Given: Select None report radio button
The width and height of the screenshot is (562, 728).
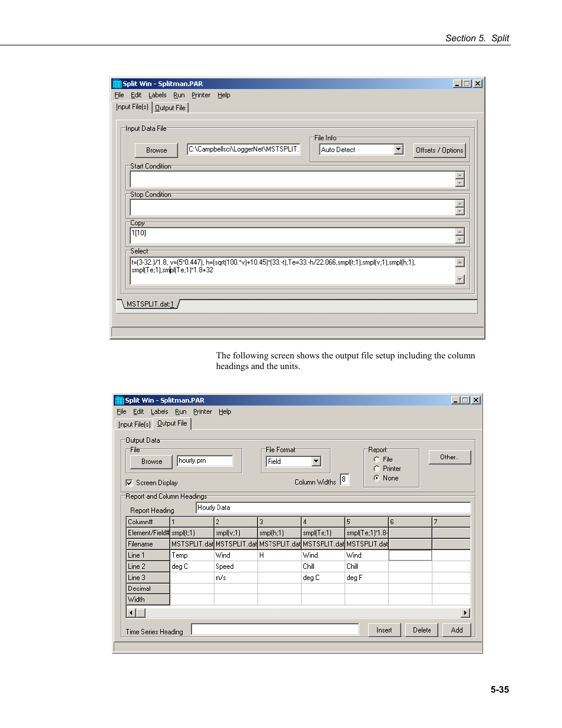Looking at the screenshot, I should click(x=376, y=478).
